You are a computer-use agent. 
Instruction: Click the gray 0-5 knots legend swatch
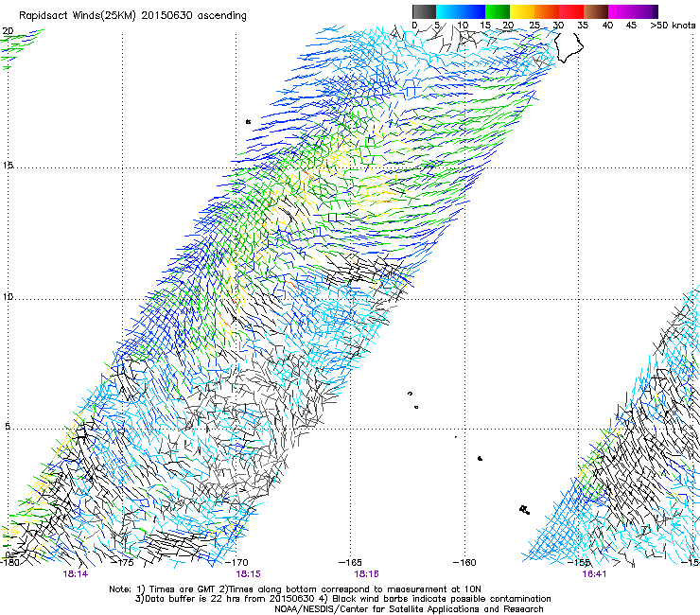(424, 11)
